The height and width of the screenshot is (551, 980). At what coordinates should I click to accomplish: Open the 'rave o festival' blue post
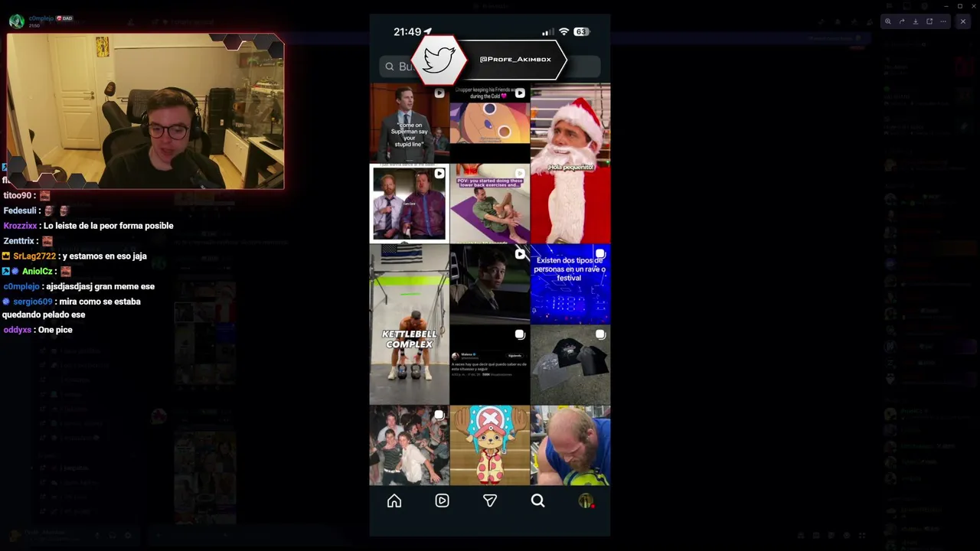tap(570, 284)
